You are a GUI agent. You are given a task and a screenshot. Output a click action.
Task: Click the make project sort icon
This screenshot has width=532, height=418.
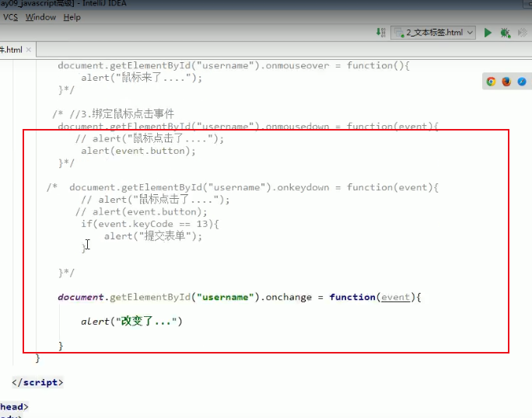point(380,33)
